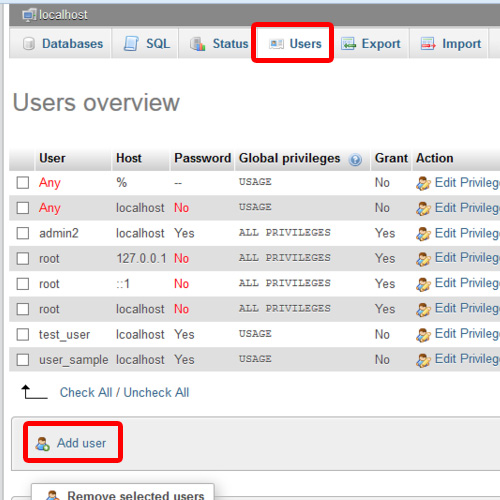This screenshot has width=500, height=500.
Task: Click the localhost breadcrumb link
Action: pos(63,15)
